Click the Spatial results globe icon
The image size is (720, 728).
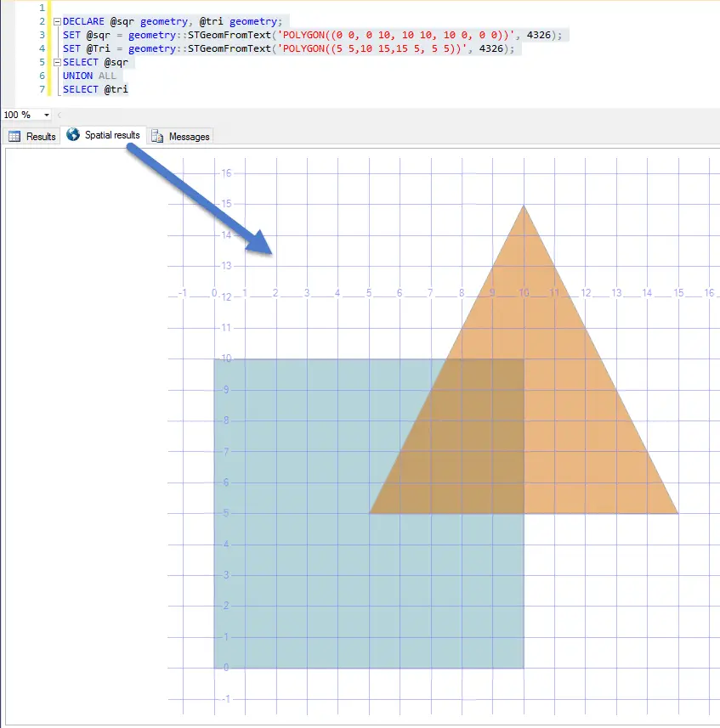click(73, 134)
